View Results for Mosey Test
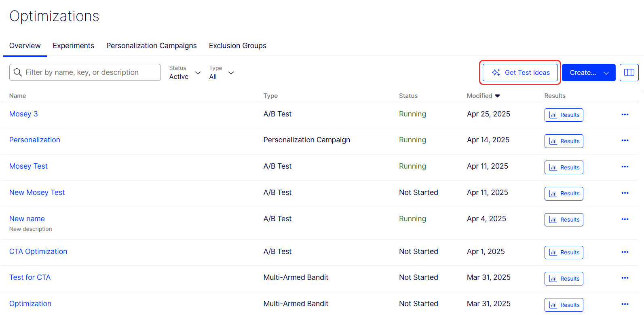 [564, 167]
